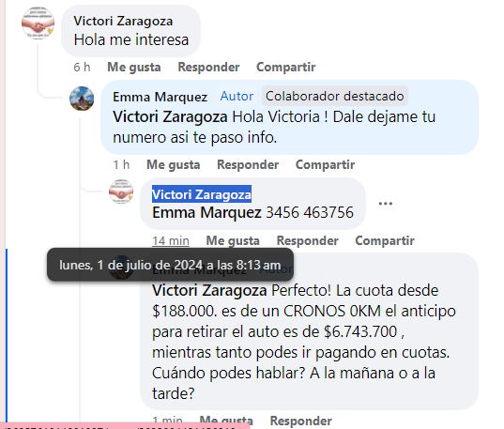Reply to Emma Marquez's 'dejame tu numero' comment
Screen dimensions: 504x429
point(248,164)
